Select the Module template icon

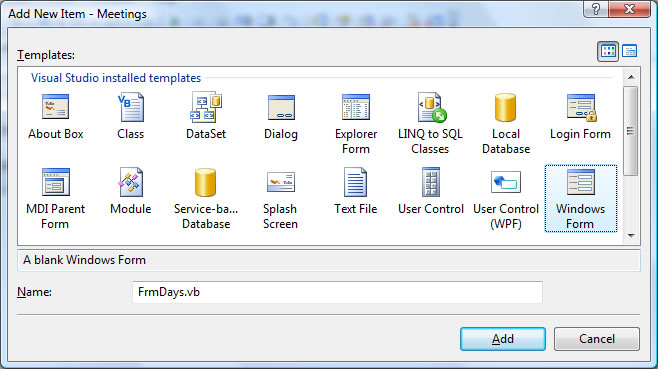pyautogui.click(x=131, y=182)
